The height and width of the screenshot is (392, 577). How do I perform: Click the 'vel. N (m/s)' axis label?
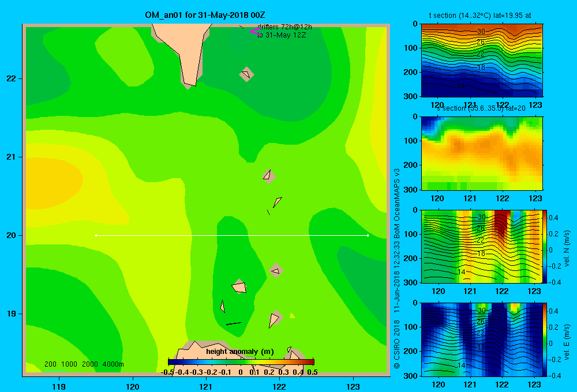[x=567, y=248]
